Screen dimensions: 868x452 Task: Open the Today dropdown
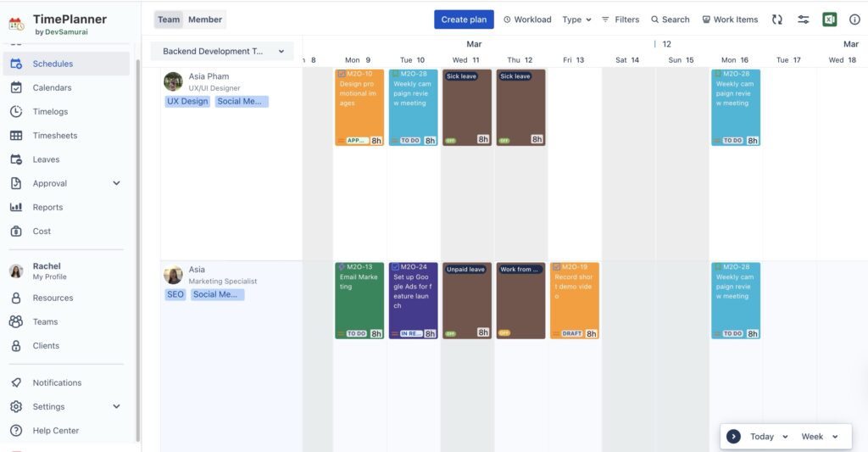pos(769,437)
